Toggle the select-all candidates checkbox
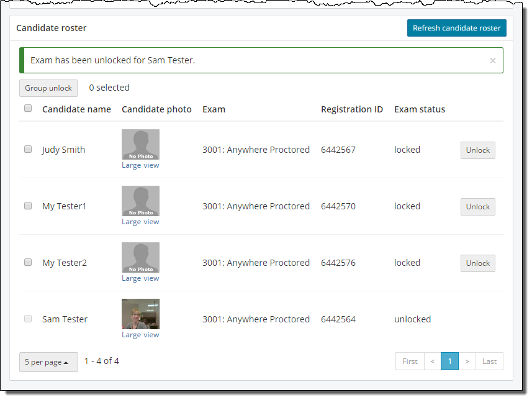The height and width of the screenshot is (400, 532). click(28, 109)
